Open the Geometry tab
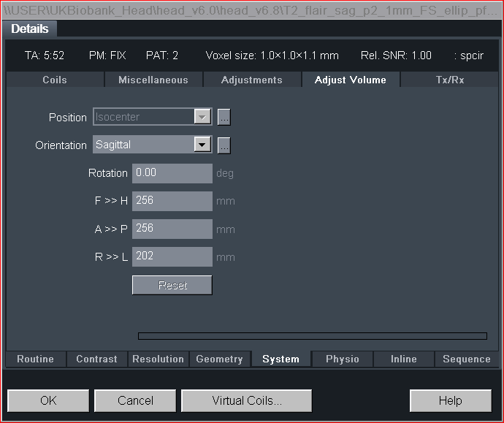This screenshot has width=504, height=423. tap(219, 359)
